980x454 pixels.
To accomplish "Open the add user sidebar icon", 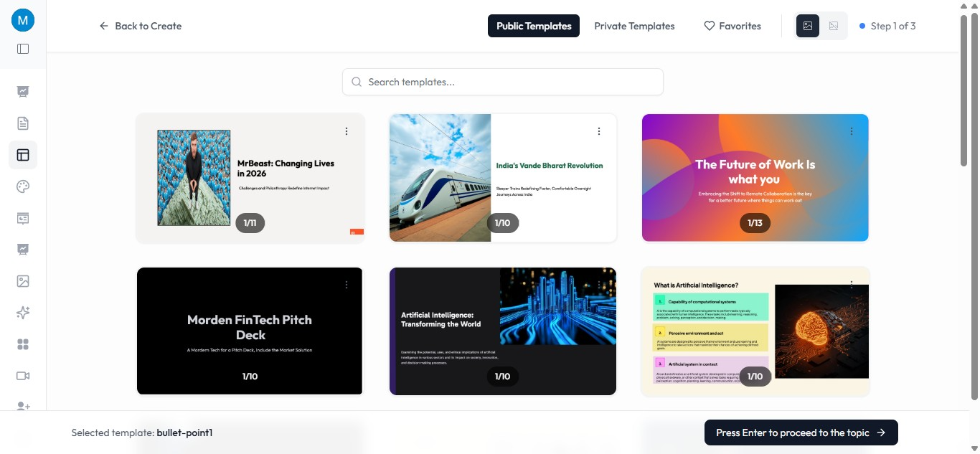I will click(x=23, y=406).
